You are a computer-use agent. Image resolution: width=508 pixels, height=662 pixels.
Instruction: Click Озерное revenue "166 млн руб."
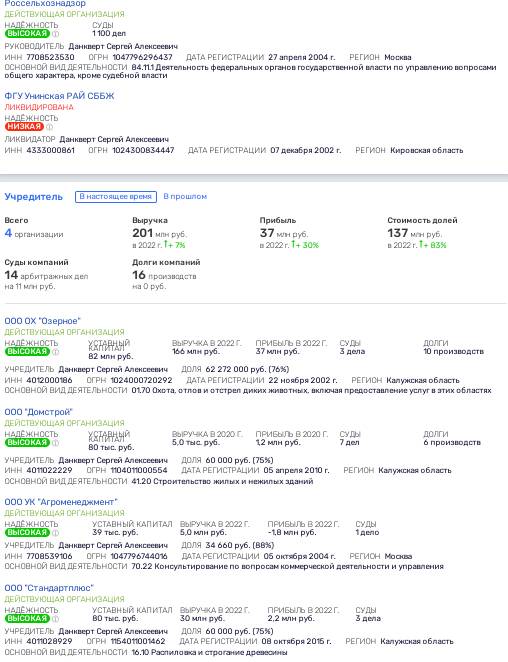click(196, 352)
